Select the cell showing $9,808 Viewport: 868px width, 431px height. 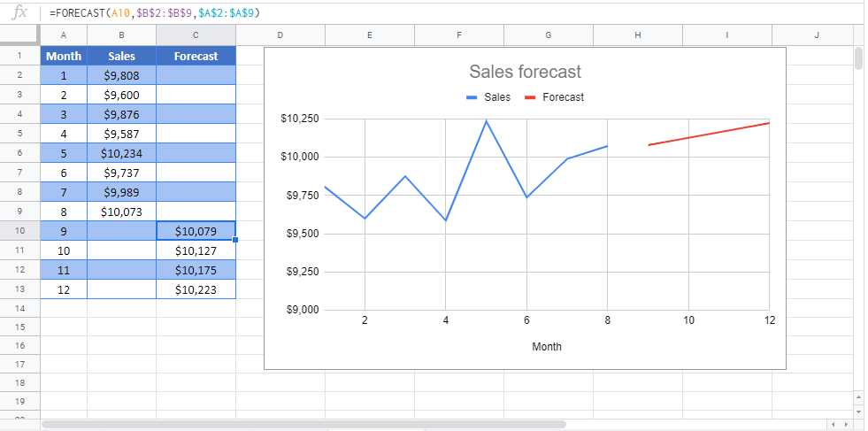[121, 75]
